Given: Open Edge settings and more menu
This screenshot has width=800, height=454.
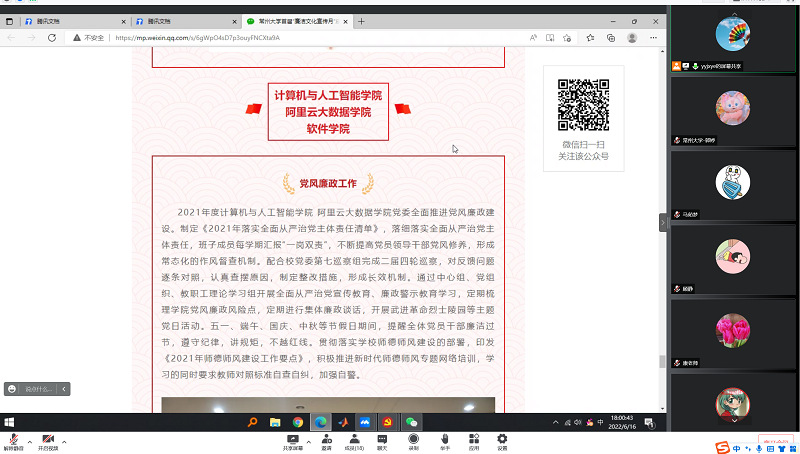Looking at the screenshot, I should click(654, 38).
